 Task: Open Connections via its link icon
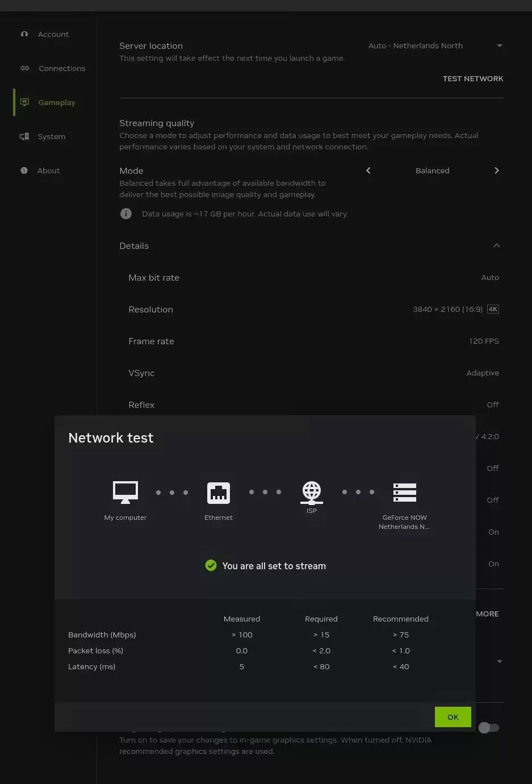click(x=24, y=68)
